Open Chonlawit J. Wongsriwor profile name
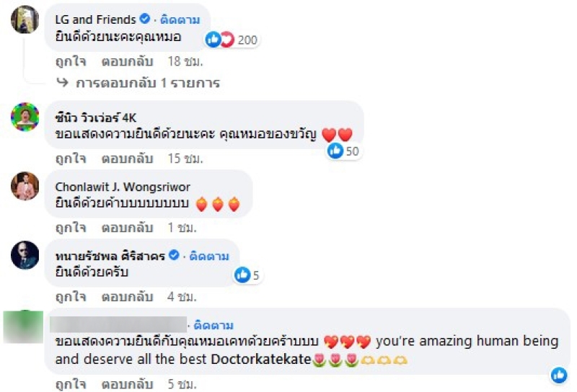The image size is (577, 392). (123, 187)
